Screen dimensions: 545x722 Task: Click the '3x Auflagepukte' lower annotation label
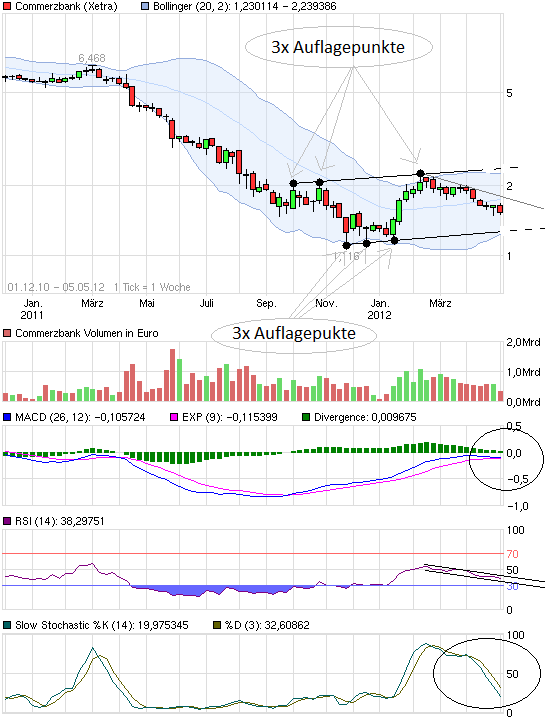click(294, 333)
